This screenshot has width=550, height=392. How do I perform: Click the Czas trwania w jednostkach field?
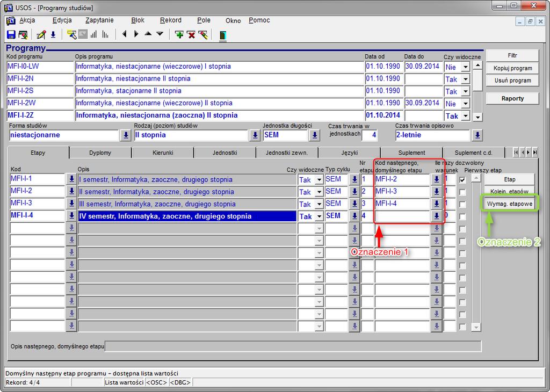point(370,135)
